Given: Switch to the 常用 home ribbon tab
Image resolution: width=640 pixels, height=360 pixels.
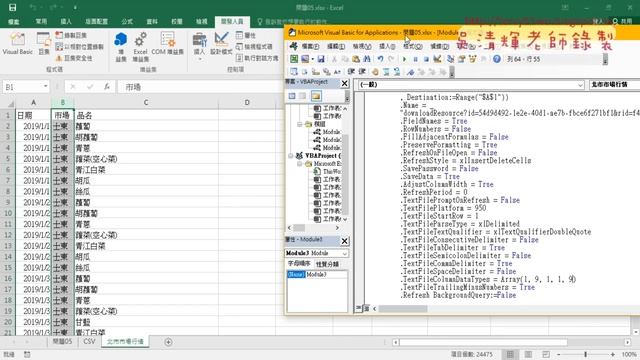Looking at the screenshot, I should click(x=41, y=21).
